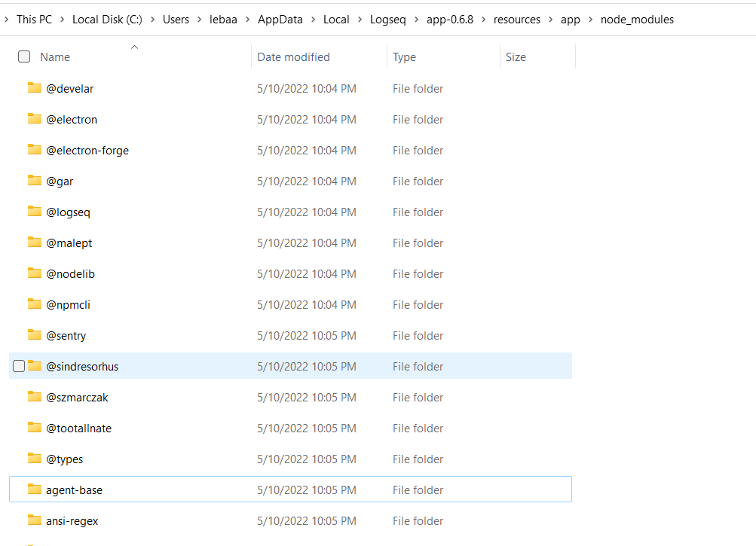
Task: Click the sort arrow above the Name column
Action: tap(134, 46)
